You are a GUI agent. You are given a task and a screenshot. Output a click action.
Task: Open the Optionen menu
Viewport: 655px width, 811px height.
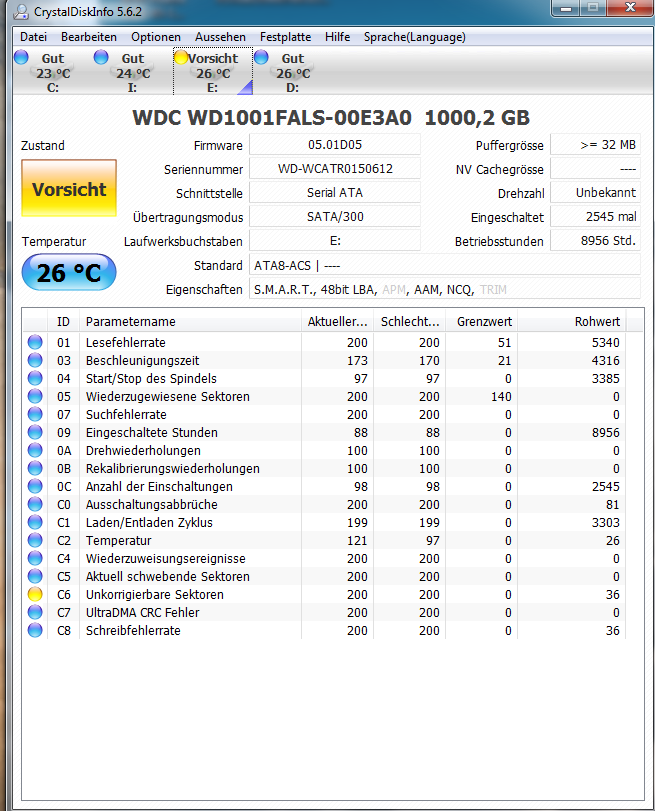(x=156, y=37)
